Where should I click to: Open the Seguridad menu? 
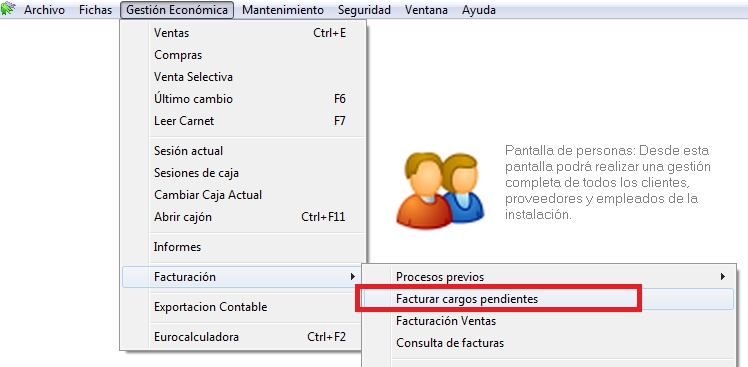coord(364,10)
